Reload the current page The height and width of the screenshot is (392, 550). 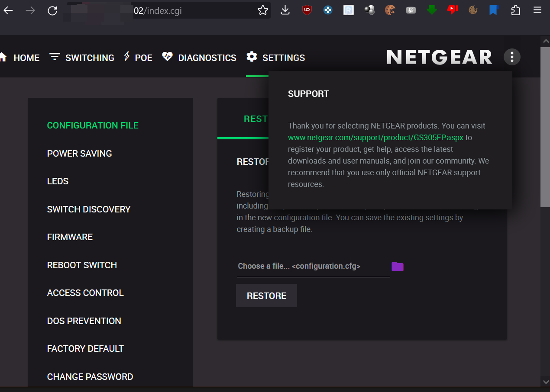click(x=52, y=10)
